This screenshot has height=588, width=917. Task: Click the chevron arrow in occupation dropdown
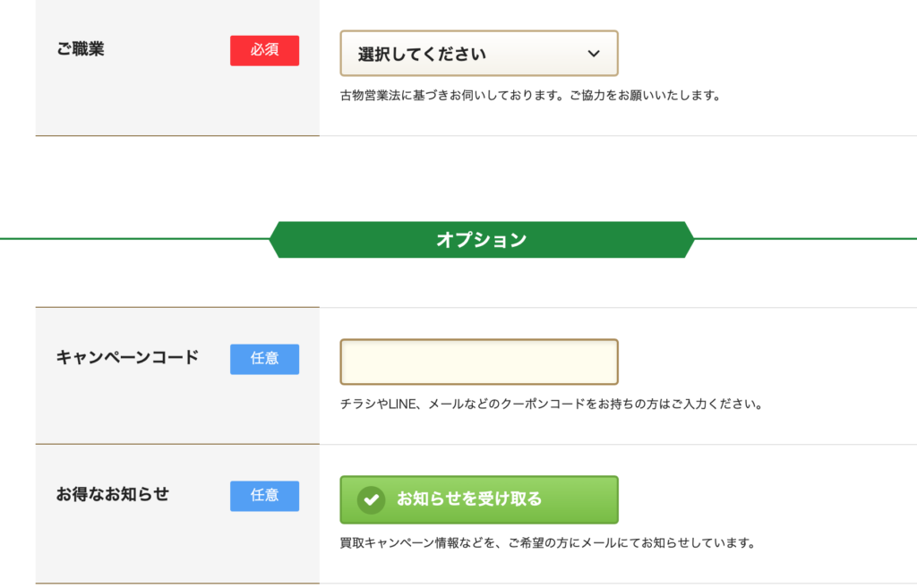click(594, 54)
